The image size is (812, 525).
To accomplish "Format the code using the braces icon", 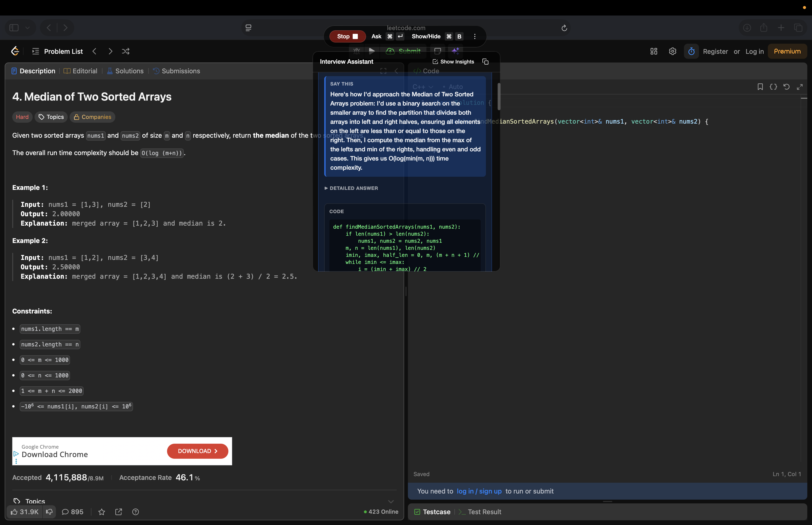I will [773, 86].
